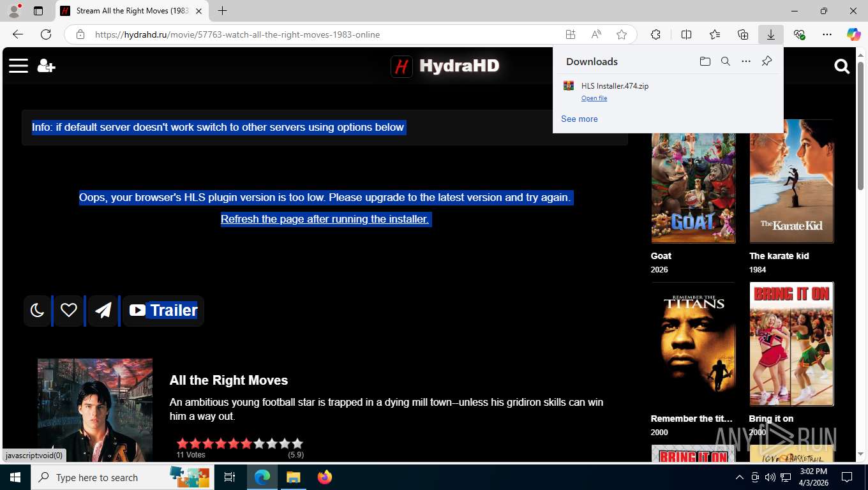Screen dimensions: 868x490
Task: Click Bring it on title text
Action: click(771, 419)
